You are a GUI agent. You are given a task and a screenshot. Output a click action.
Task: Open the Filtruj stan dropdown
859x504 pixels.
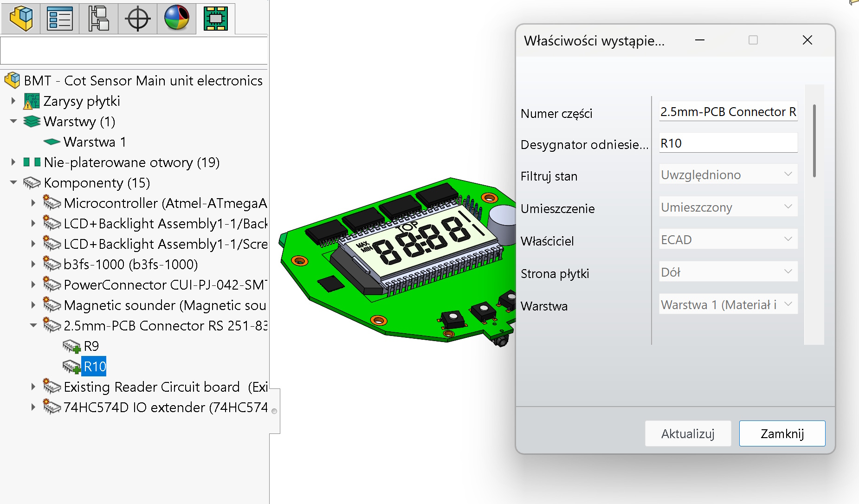click(x=728, y=174)
